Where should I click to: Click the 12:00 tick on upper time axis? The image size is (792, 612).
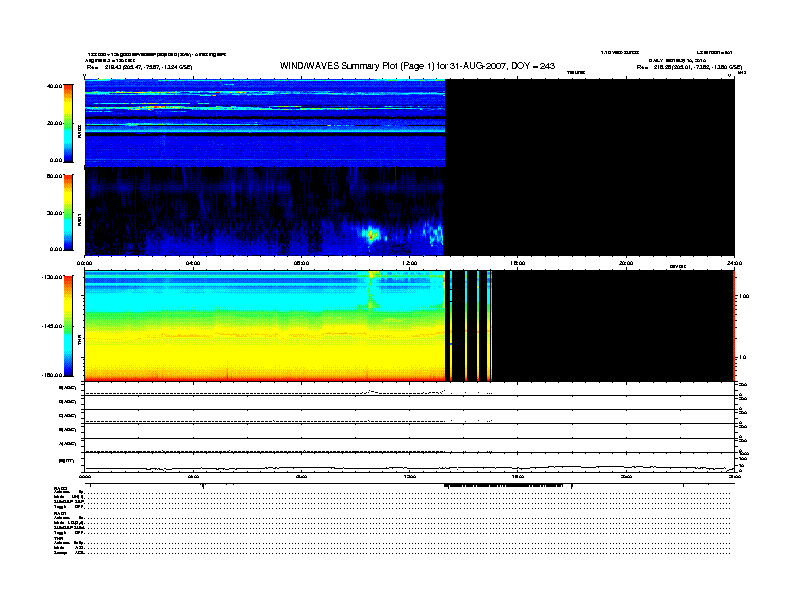tap(410, 263)
